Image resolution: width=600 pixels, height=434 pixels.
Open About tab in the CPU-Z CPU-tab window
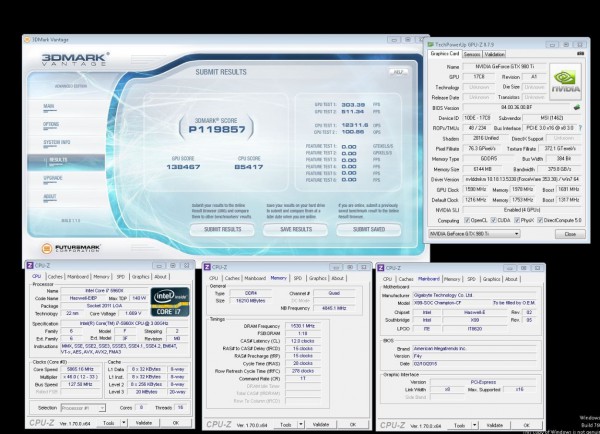[160, 276]
